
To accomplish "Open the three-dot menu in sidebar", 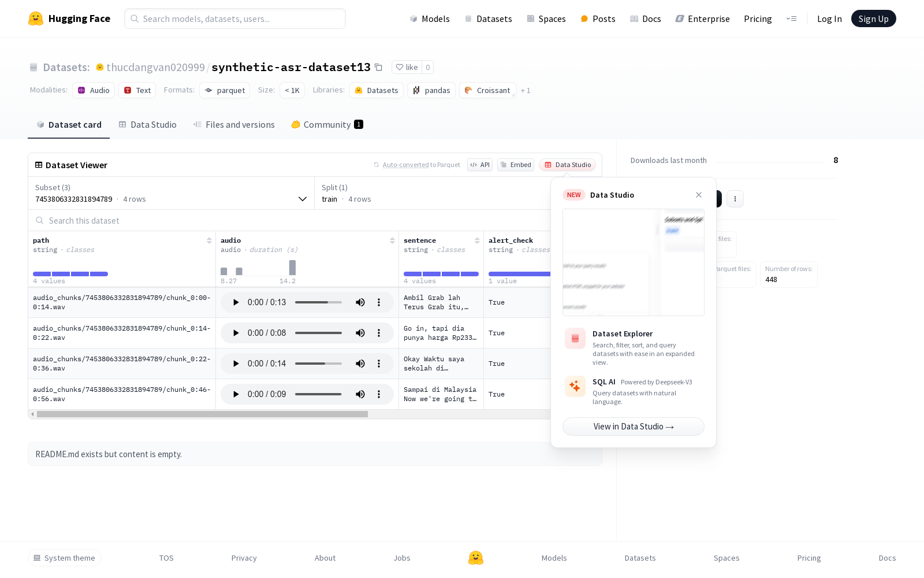I will click(x=735, y=199).
